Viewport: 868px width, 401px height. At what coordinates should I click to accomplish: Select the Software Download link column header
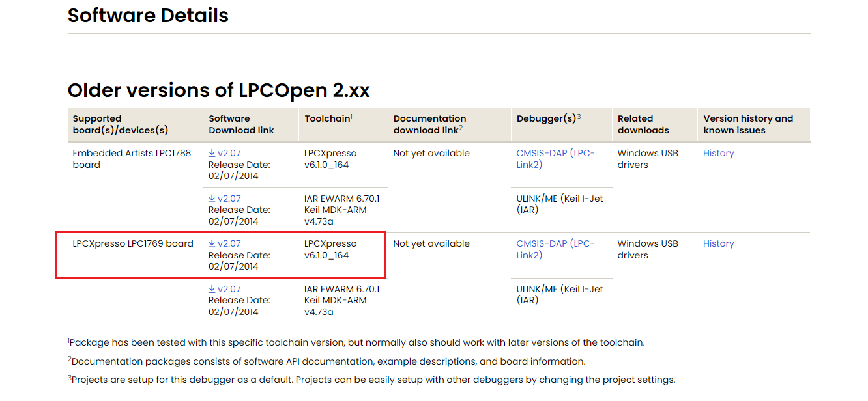tap(240, 124)
